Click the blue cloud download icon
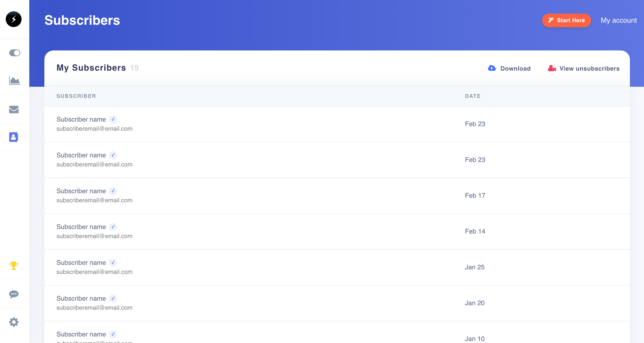The height and width of the screenshot is (343, 644). (492, 68)
